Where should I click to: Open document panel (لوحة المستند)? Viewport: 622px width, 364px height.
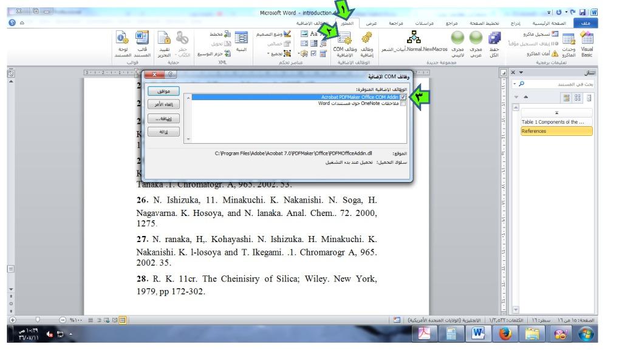pyautogui.click(x=123, y=44)
